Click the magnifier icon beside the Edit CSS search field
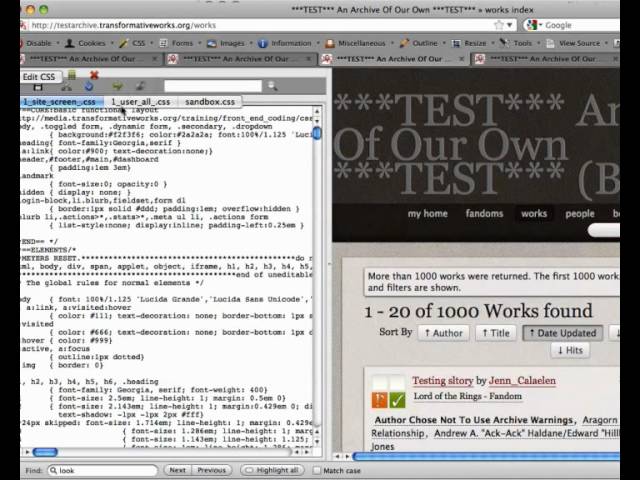 pos(272,86)
